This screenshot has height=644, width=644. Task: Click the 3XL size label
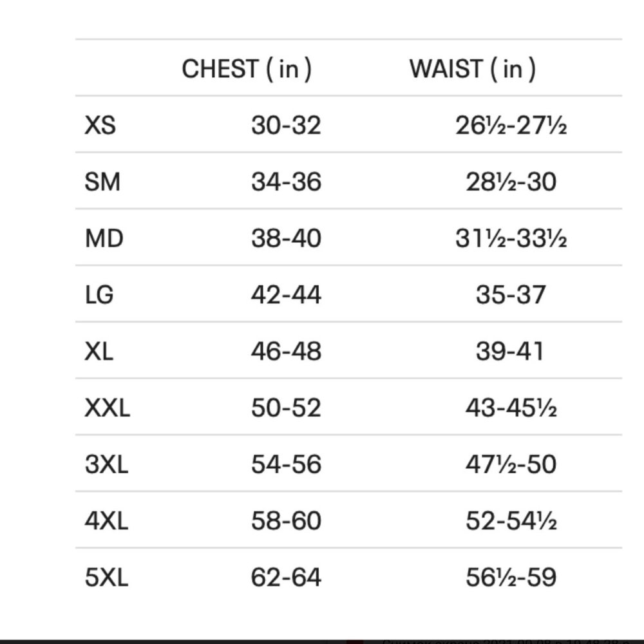[106, 464]
